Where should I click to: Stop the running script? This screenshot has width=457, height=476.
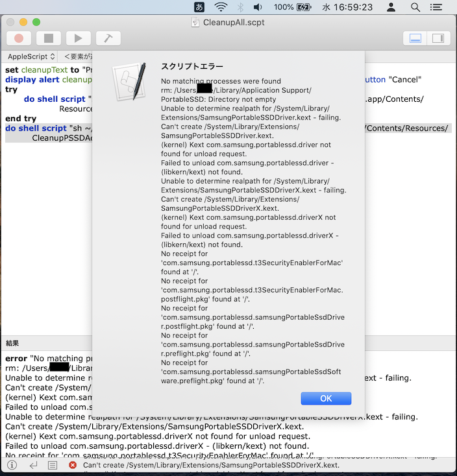coord(49,38)
